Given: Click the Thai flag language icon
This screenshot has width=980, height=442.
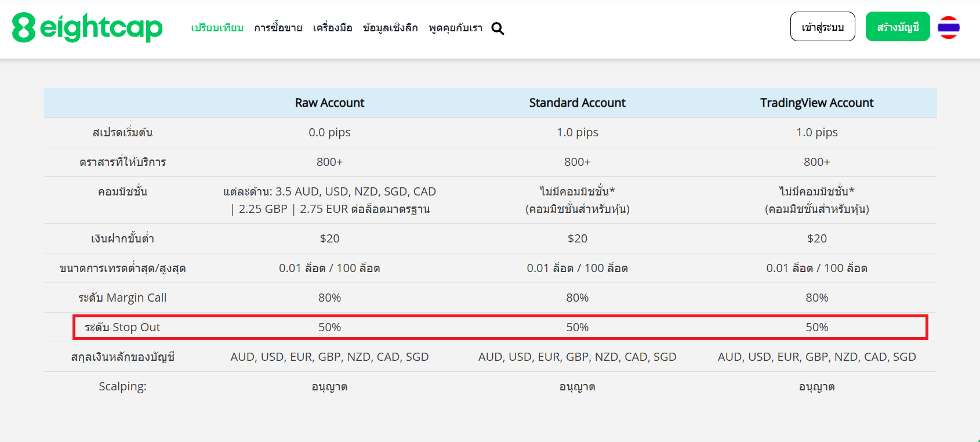Looking at the screenshot, I should [948, 27].
